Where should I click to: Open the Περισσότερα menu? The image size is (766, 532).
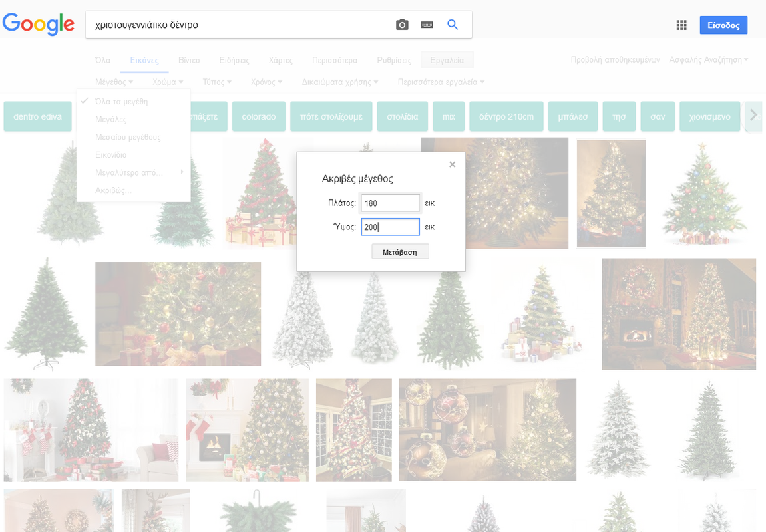pos(335,60)
